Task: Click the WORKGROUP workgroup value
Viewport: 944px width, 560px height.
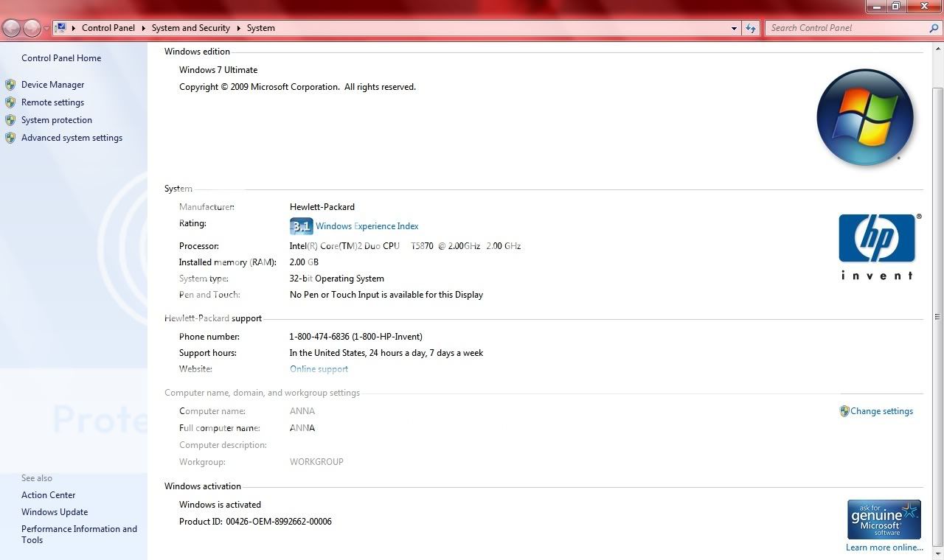Action: coord(316,462)
